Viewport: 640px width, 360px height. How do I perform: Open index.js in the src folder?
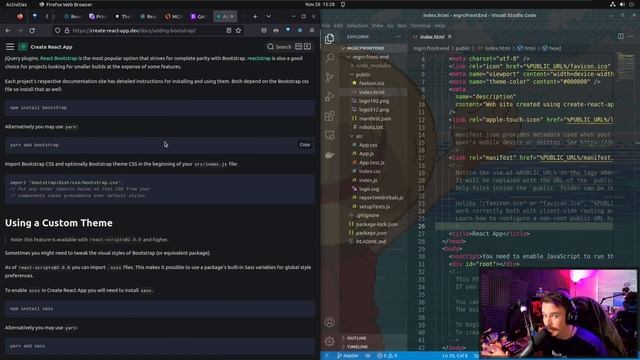(x=368, y=180)
